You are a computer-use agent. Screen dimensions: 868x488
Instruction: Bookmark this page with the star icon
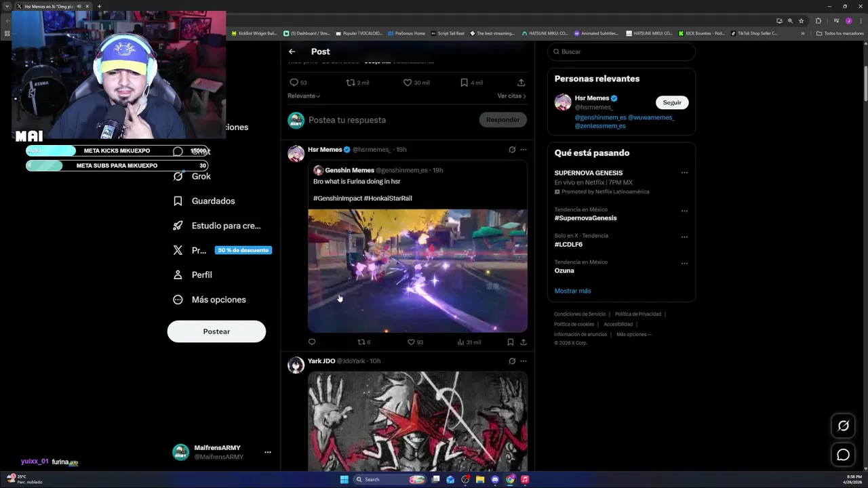coord(801,20)
